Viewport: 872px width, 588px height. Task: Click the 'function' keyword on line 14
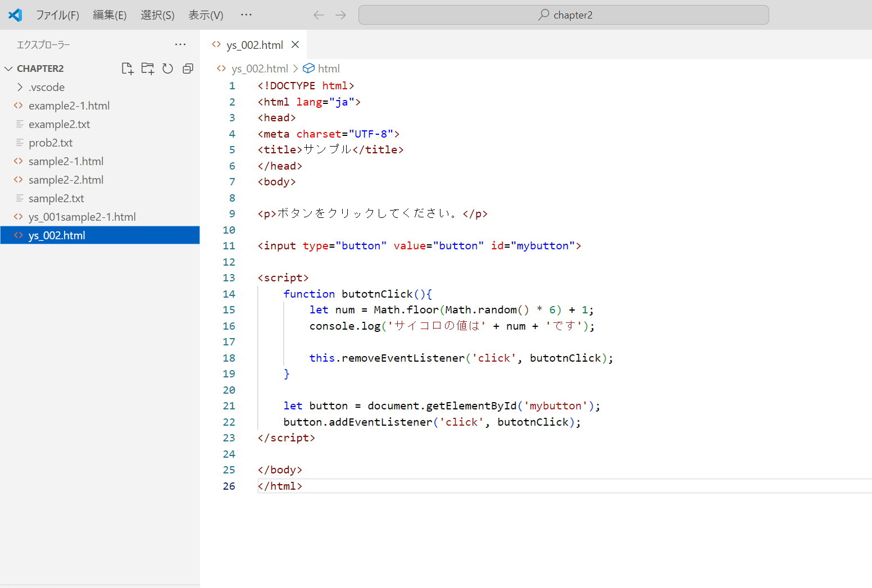[309, 294]
